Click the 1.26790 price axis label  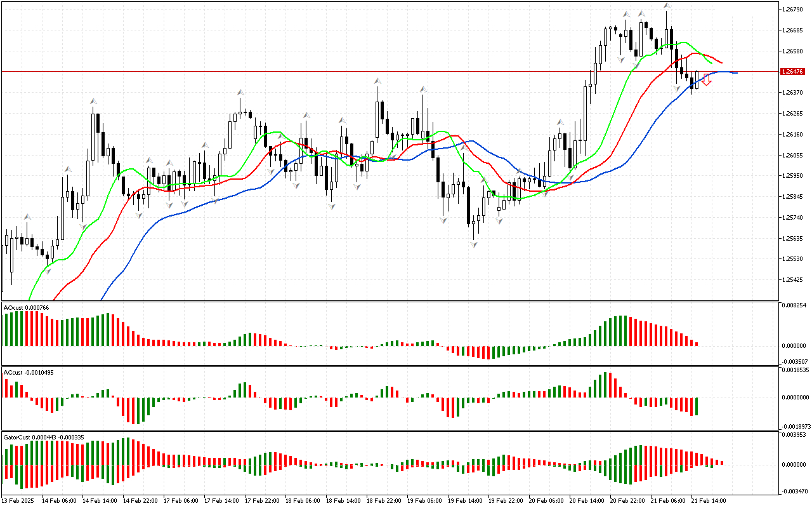793,10
